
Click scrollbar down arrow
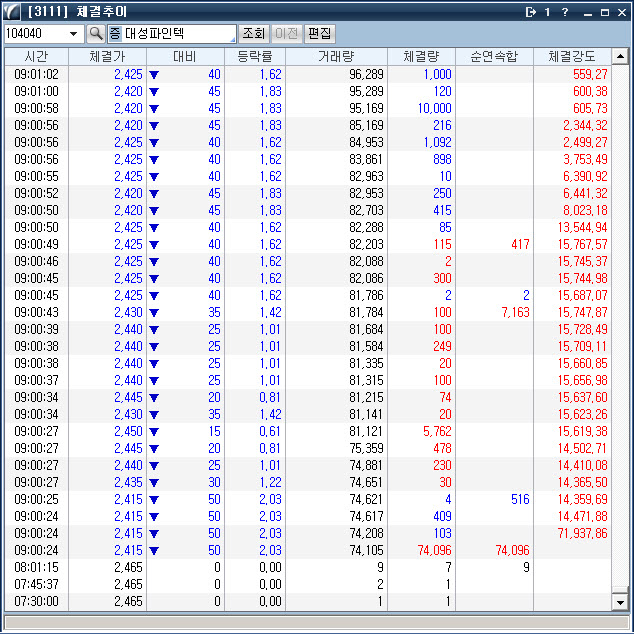pos(621,602)
